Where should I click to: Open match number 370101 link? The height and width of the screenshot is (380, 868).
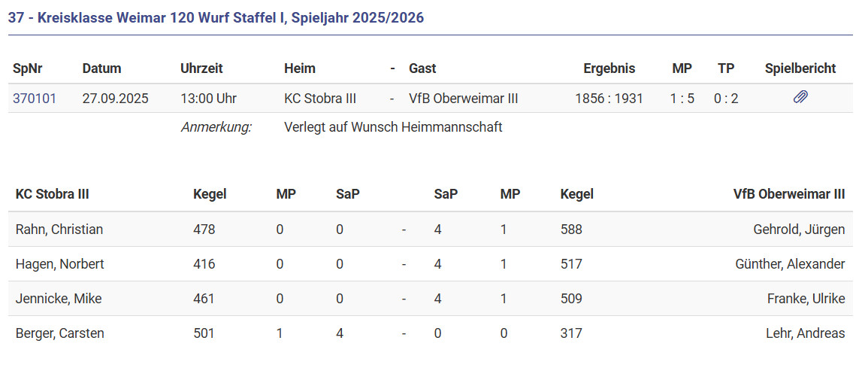[x=34, y=99]
